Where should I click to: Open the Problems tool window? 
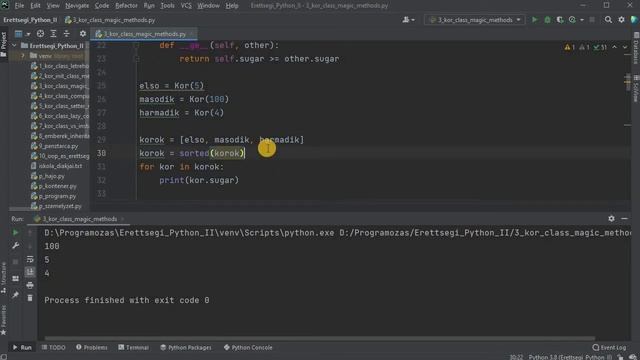pyautogui.click(x=91, y=348)
